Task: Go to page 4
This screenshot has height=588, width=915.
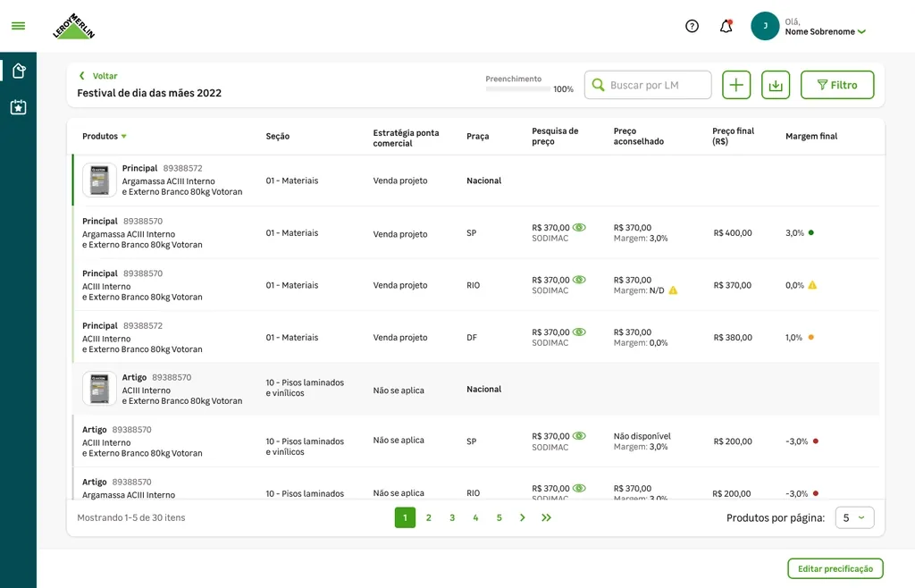Action: coord(475,517)
